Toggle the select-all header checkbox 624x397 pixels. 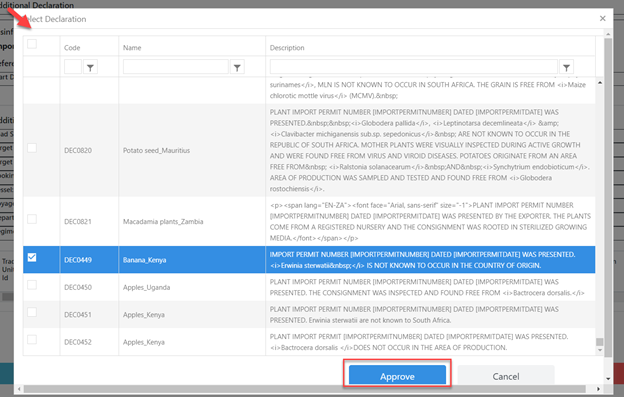tap(32, 44)
